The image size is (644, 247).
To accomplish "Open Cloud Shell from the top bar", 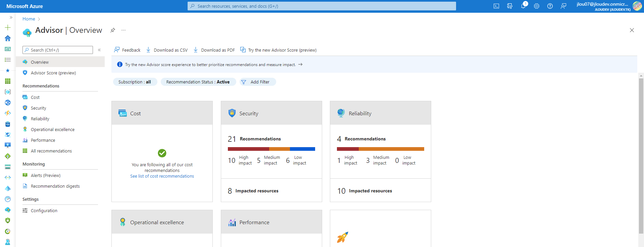I will pyautogui.click(x=496, y=6).
